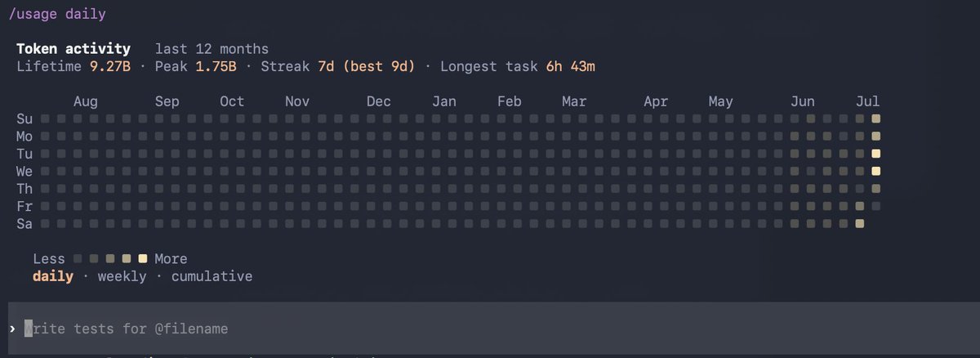The height and width of the screenshot is (358, 980).
Task: Click the May month label
Action: click(721, 101)
